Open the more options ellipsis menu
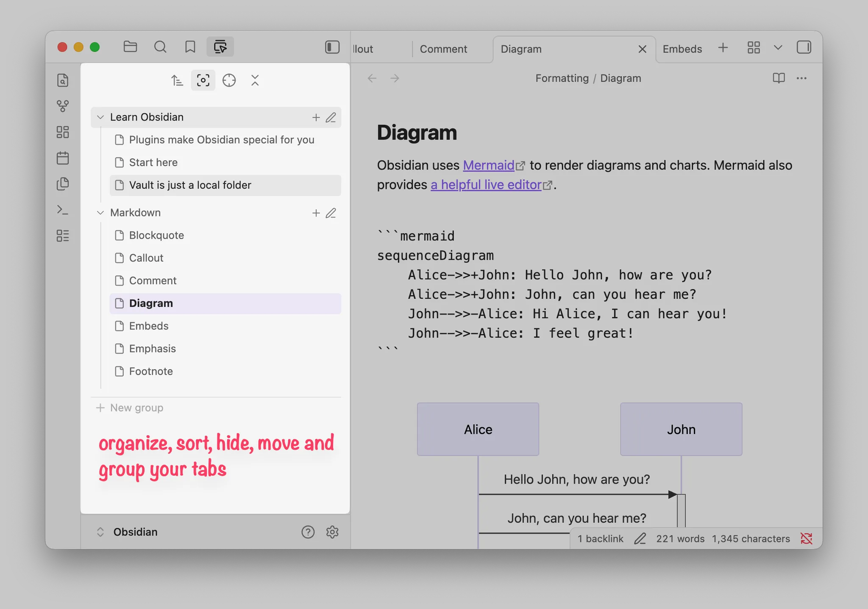Image resolution: width=868 pixels, height=609 pixels. click(801, 78)
